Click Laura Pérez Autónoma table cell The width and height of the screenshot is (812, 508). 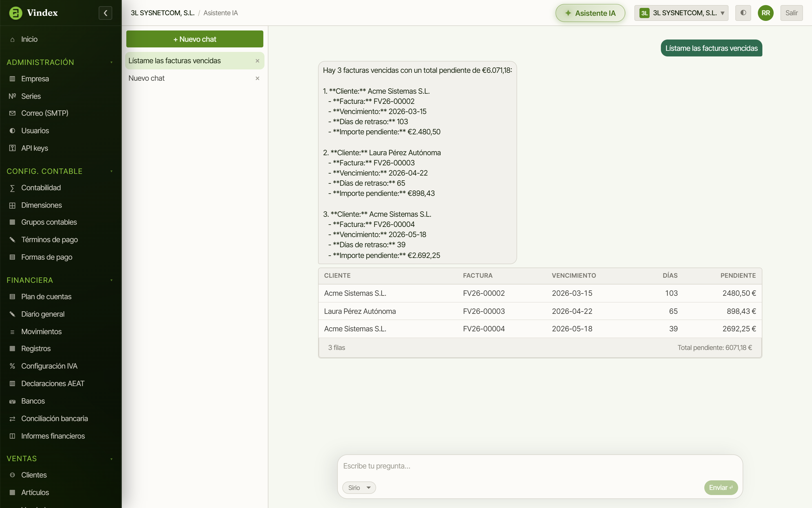(x=360, y=311)
